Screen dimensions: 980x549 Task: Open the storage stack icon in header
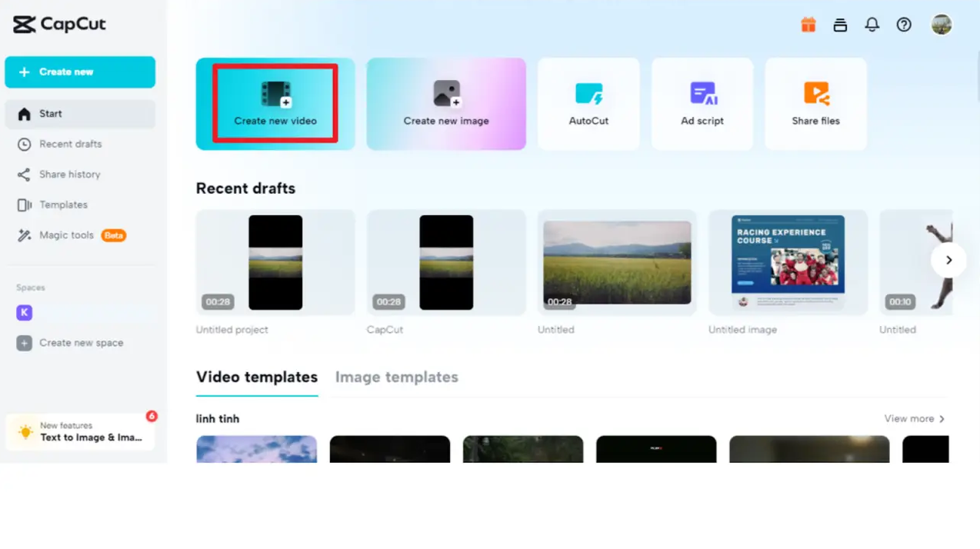pos(840,25)
